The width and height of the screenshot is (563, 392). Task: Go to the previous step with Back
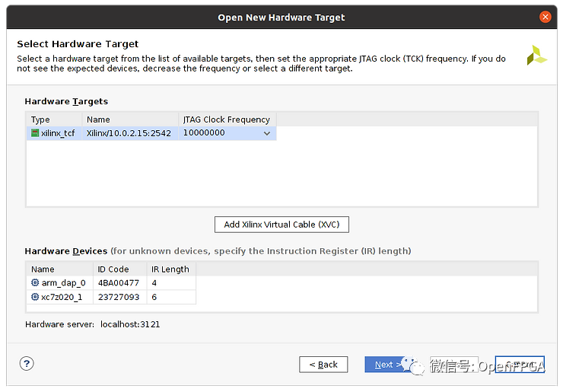pos(323,365)
